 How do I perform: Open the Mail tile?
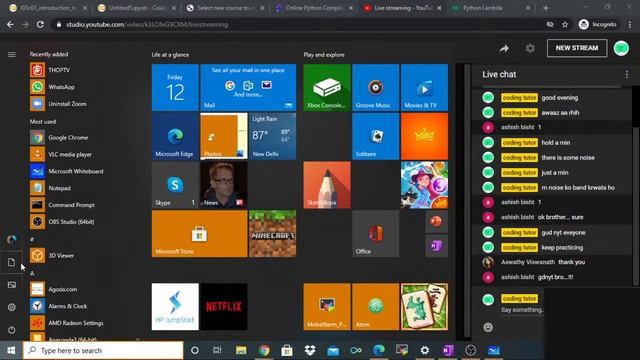(248, 87)
